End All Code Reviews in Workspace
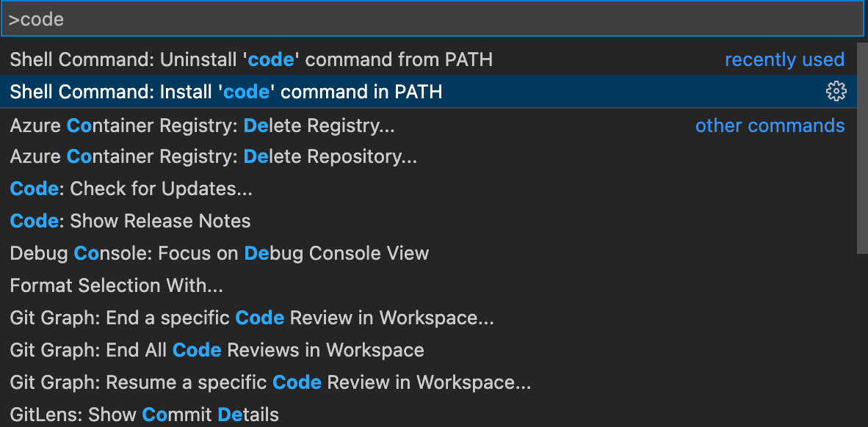This screenshot has height=427, width=868. pos(217,350)
